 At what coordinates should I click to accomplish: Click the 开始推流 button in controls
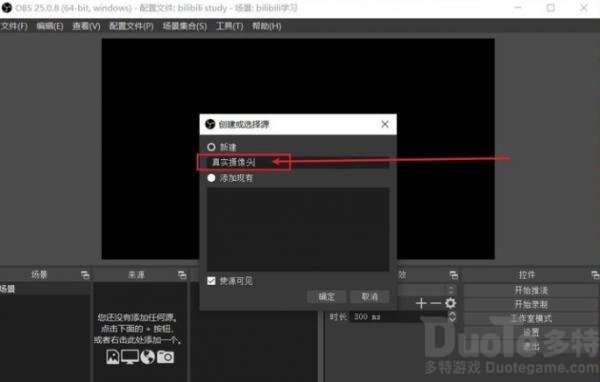coord(531,290)
